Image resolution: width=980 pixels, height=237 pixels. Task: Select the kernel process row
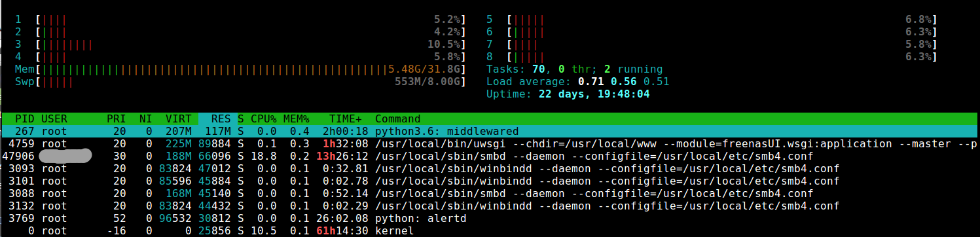(x=490, y=230)
